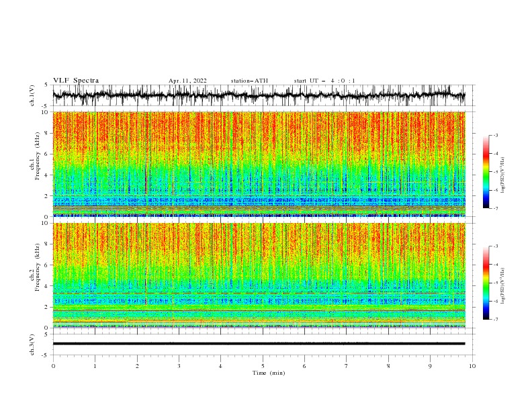Click the 'ch.1(V)' axis label
The image size is (532, 411).
point(32,95)
